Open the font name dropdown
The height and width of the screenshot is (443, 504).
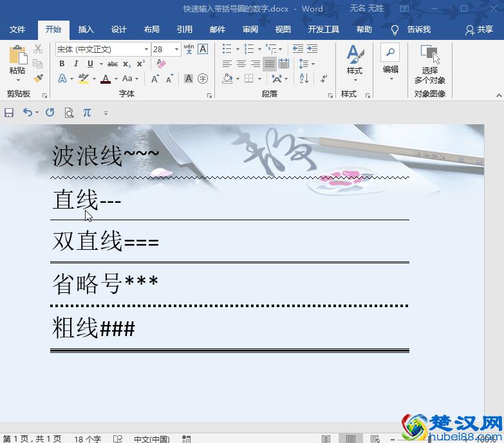coord(146,49)
